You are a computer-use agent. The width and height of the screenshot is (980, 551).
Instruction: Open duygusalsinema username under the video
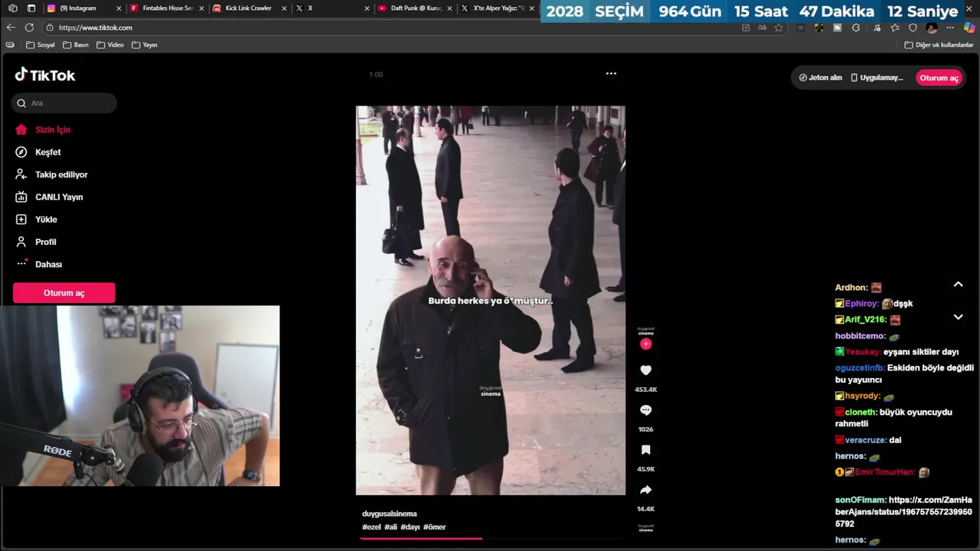click(x=389, y=514)
